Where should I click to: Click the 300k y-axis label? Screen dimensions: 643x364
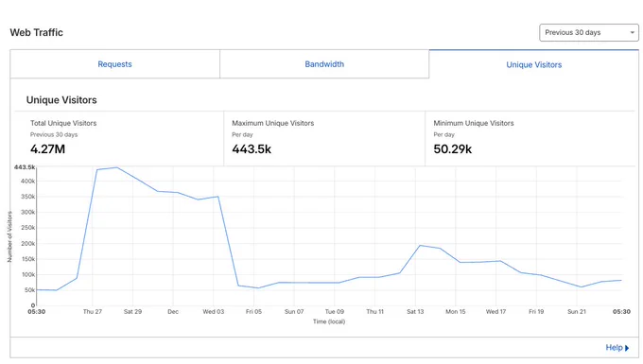click(27, 213)
